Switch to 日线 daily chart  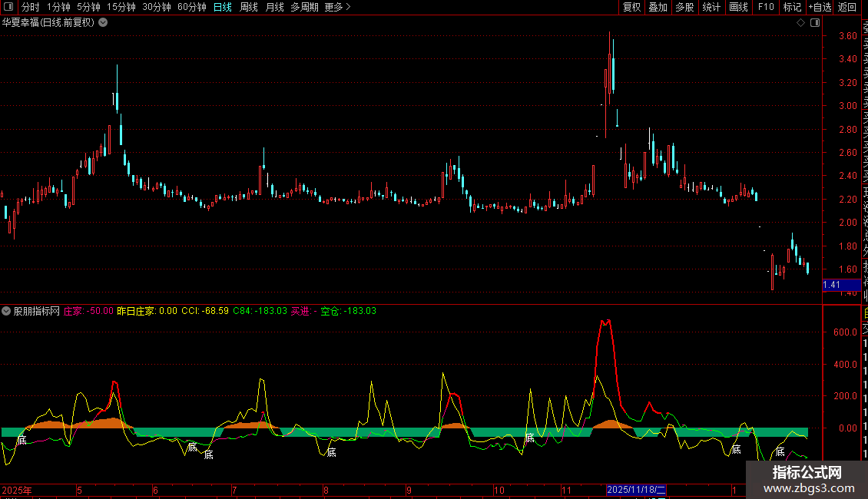click(x=223, y=7)
